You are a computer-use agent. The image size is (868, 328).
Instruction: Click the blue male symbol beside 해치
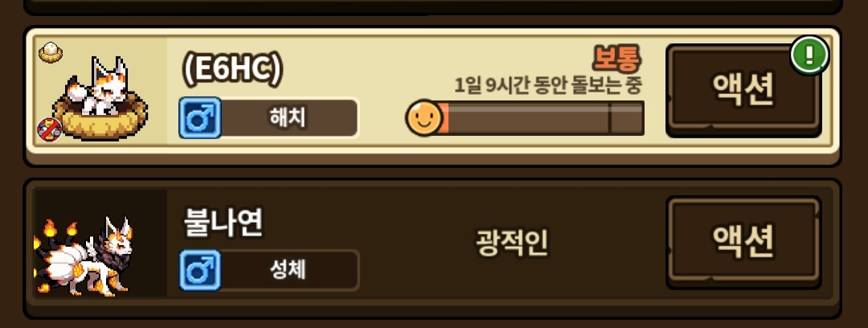(200, 117)
